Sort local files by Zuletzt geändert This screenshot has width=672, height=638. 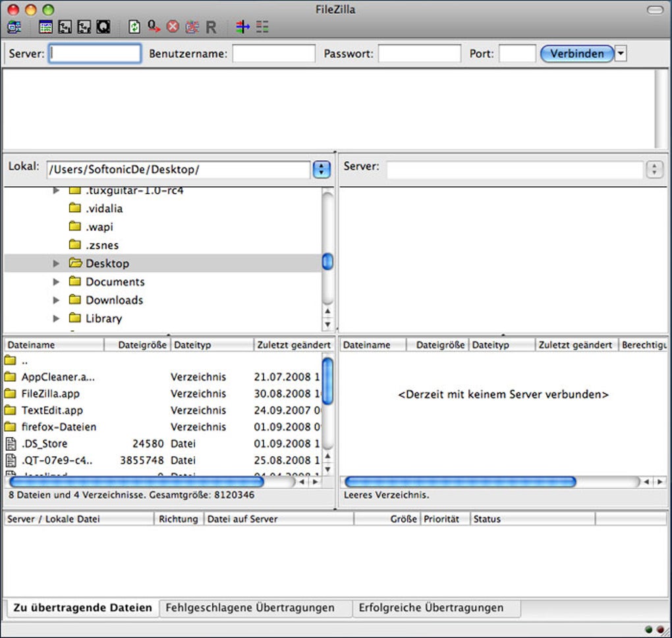(x=294, y=345)
